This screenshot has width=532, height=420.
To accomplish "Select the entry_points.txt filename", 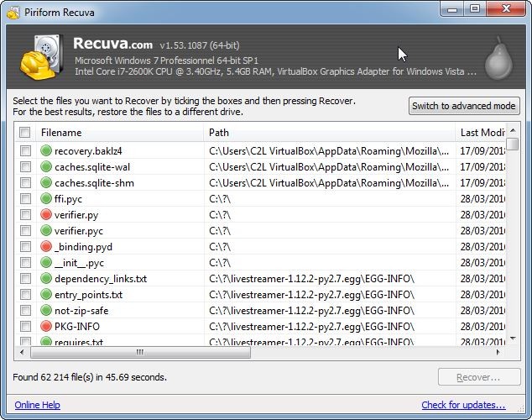I will coord(89,295).
